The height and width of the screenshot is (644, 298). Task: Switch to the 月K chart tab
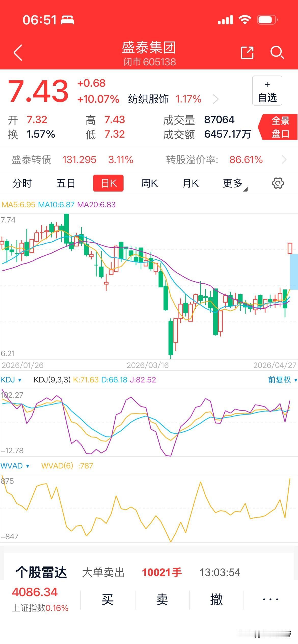pyautogui.click(x=191, y=183)
